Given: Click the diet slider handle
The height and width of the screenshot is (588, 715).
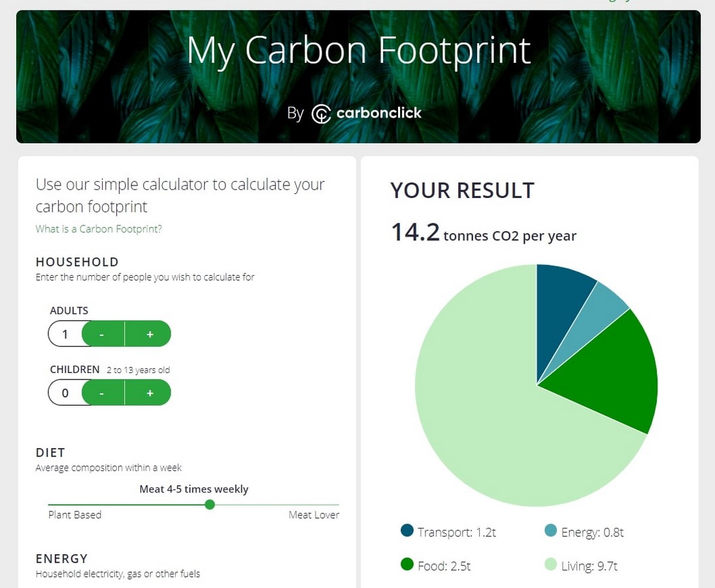Looking at the screenshot, I should click(x=210, y=504).
